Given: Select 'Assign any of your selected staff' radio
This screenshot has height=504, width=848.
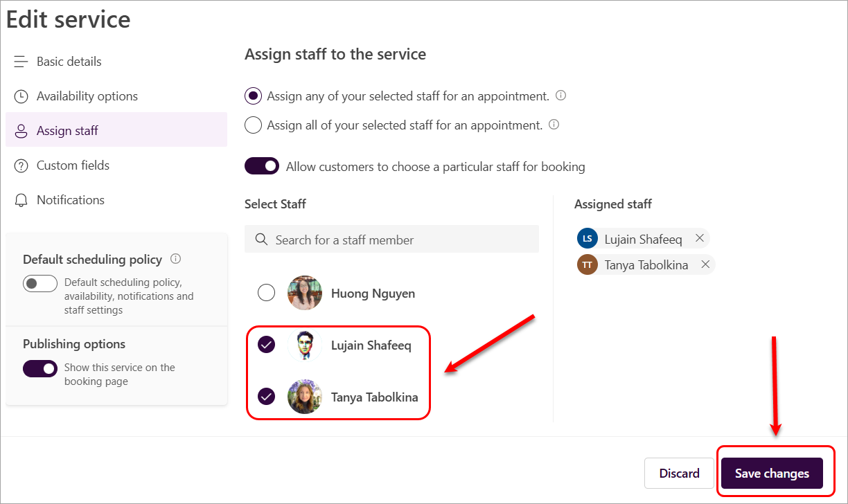Looking at the screenshot, I should (254, 96).
